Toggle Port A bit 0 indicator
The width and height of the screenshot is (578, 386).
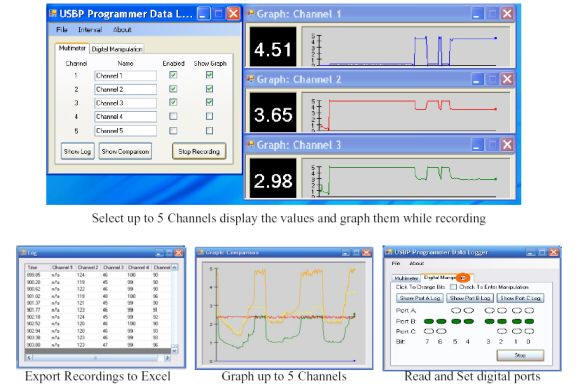point(529,310)
